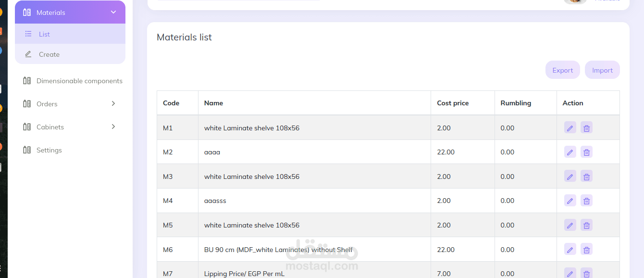Click the Dimensionable components icon
This screenshot has width=644, height=278.
(27, 81)
